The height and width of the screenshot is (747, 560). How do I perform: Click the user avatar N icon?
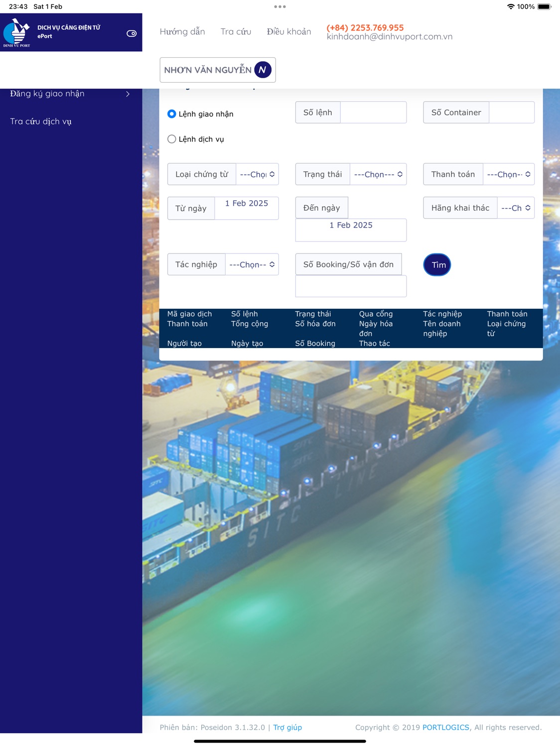click(x=263, y=70)
